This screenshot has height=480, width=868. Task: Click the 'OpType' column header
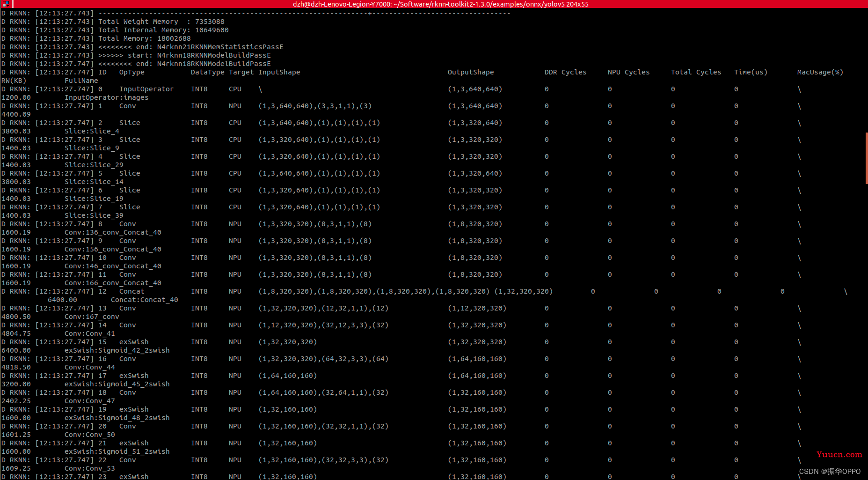point(131,72)
